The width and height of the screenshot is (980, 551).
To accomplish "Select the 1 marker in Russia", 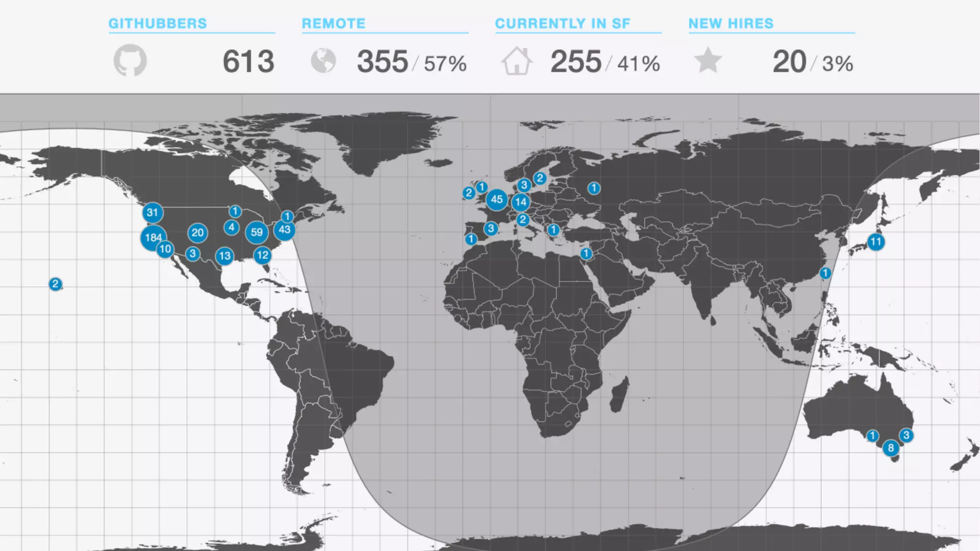I will point(594,188).
